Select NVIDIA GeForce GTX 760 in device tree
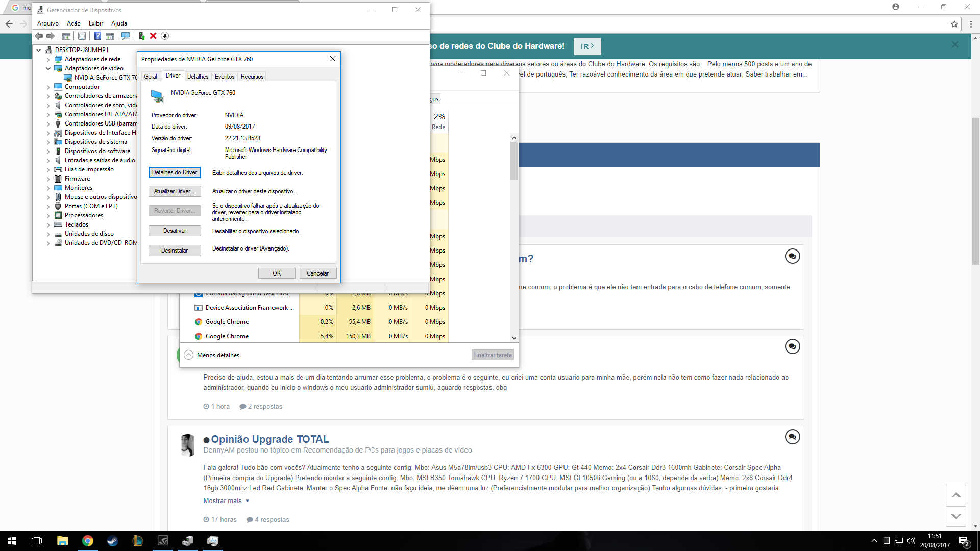 pyautogui.click(x=101, y=78)
